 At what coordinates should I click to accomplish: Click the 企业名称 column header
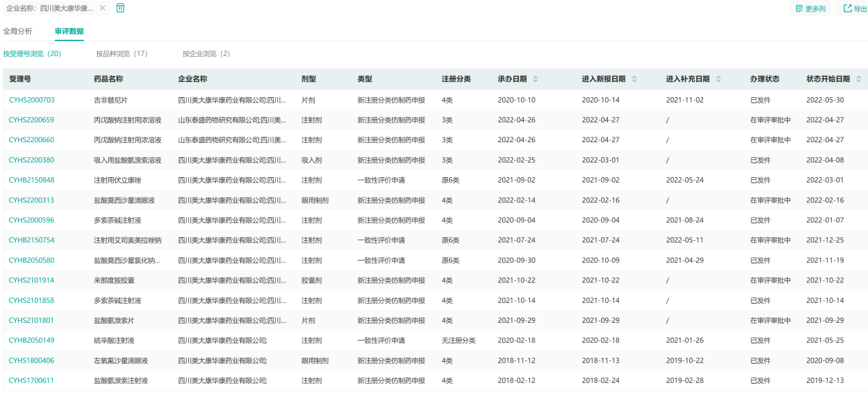192,79
